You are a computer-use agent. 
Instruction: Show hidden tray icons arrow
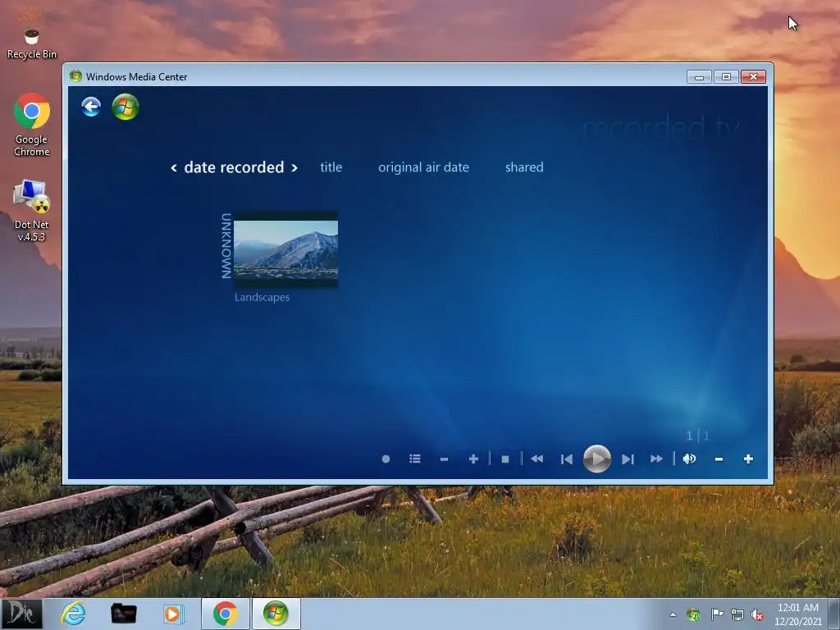673,615
